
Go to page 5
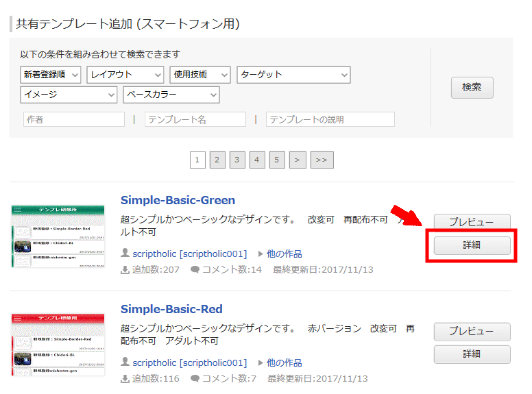pyautogui.click(x=277, y=160)
